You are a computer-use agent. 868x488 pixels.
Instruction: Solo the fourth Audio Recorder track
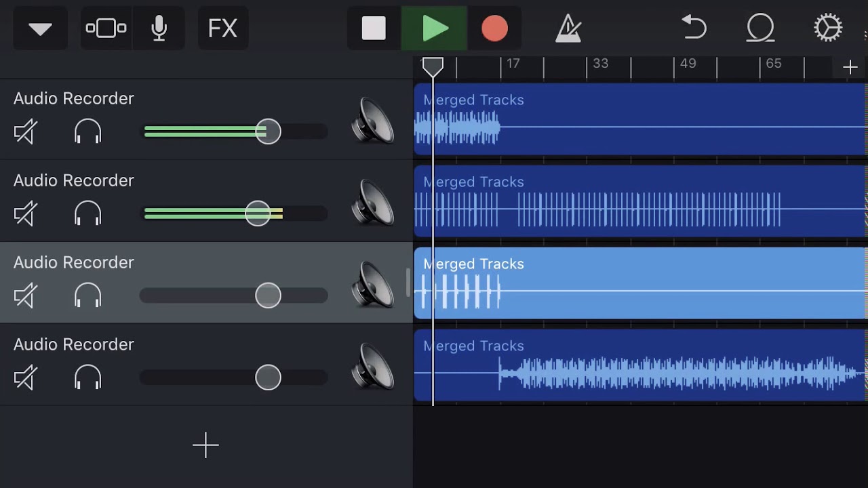pyautogui.click(x=87, y=378)
